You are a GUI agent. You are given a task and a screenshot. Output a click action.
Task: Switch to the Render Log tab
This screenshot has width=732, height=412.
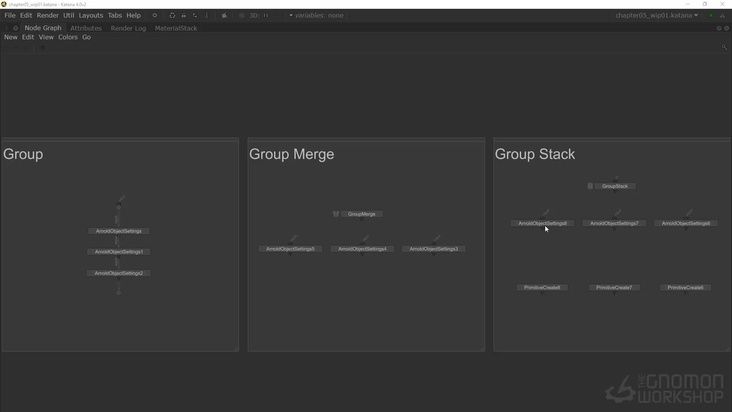[x=128, y=28]
